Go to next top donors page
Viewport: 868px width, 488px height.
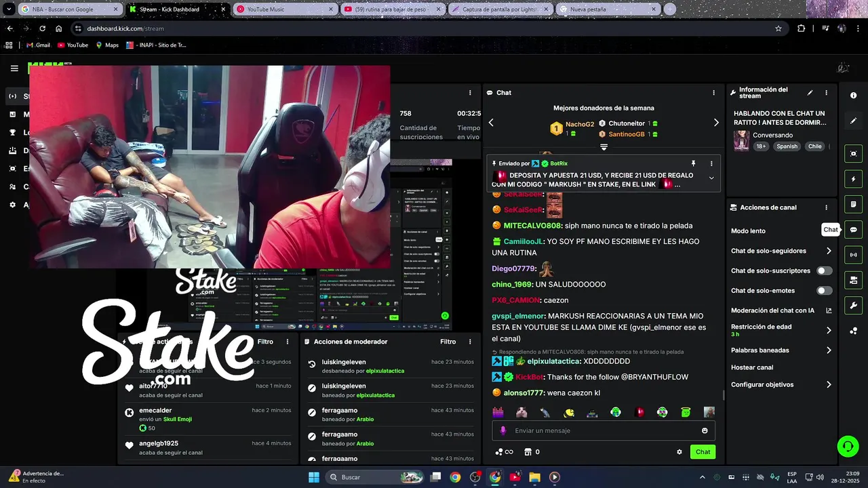pyautogui.click(x=716, y=123)
